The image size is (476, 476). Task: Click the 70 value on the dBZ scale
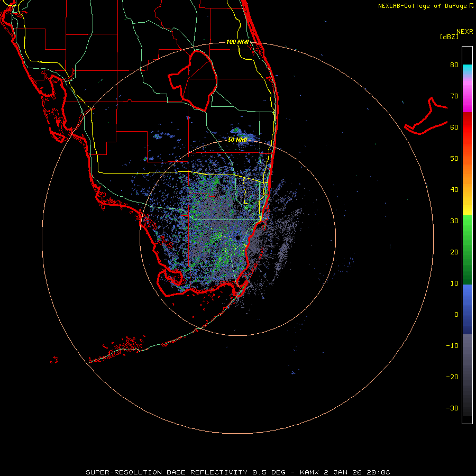pos(454,96)
